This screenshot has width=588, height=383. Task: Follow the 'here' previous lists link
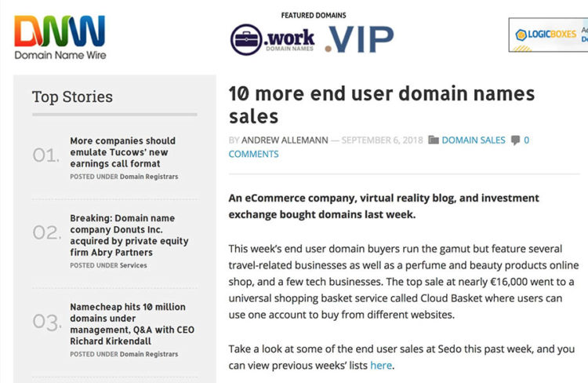click(381, 365)
